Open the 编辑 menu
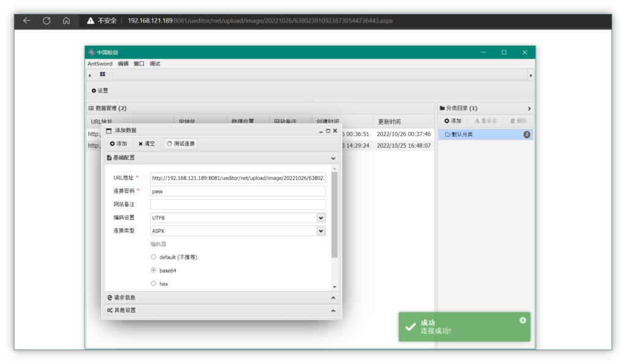 [x=123, y=64]
